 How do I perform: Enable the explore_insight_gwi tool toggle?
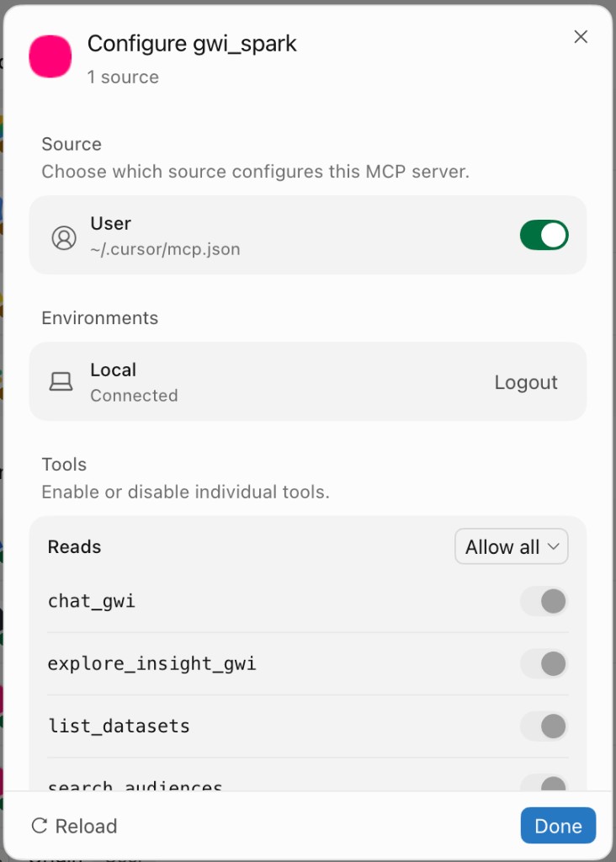click(544, 663)
